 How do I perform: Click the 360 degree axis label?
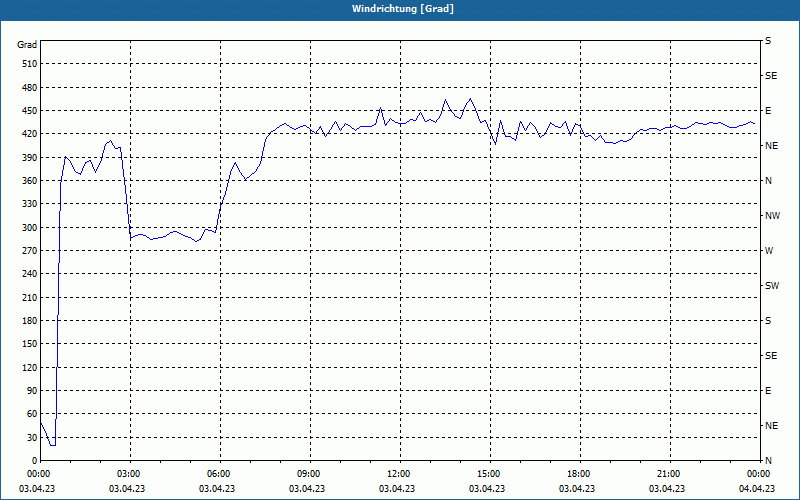pyautogui.click(x=30, y=181)
